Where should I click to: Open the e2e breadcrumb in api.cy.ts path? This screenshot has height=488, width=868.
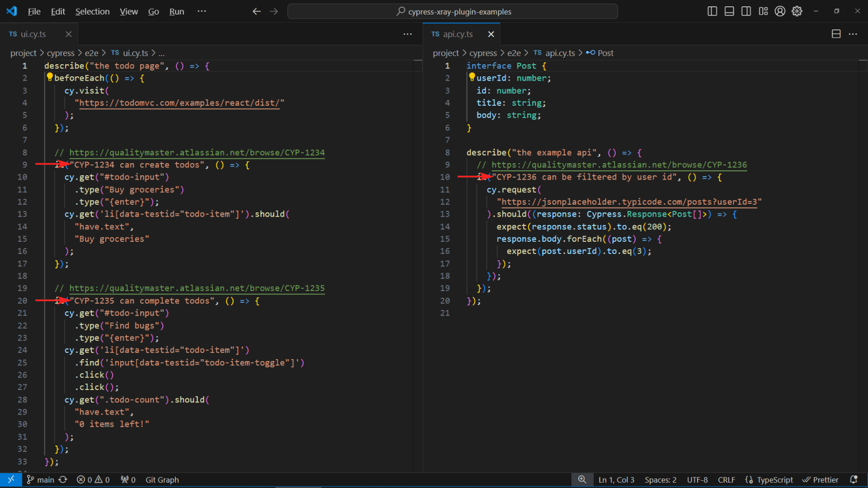(x=514, y=53)
